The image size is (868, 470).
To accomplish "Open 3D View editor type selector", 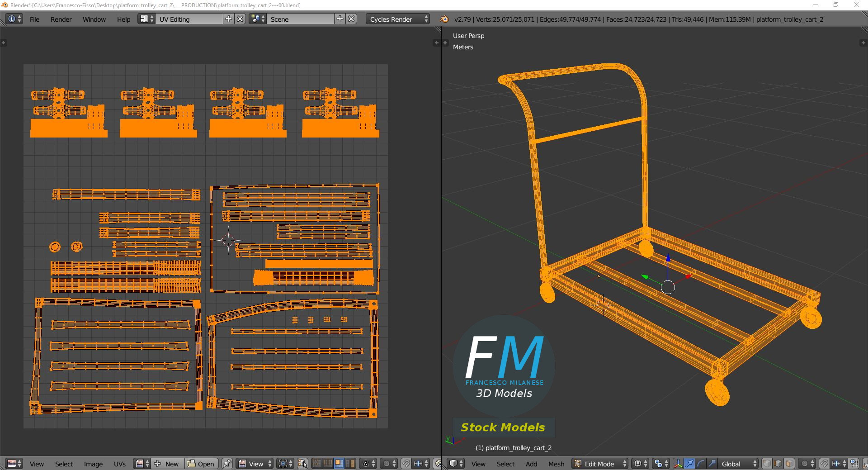I will [456, 464].
